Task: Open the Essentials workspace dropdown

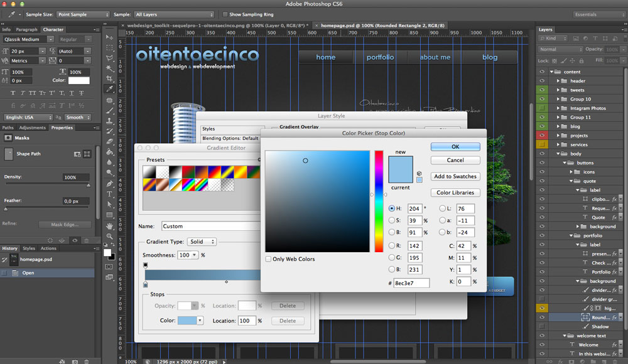Action: click(598, 14)
